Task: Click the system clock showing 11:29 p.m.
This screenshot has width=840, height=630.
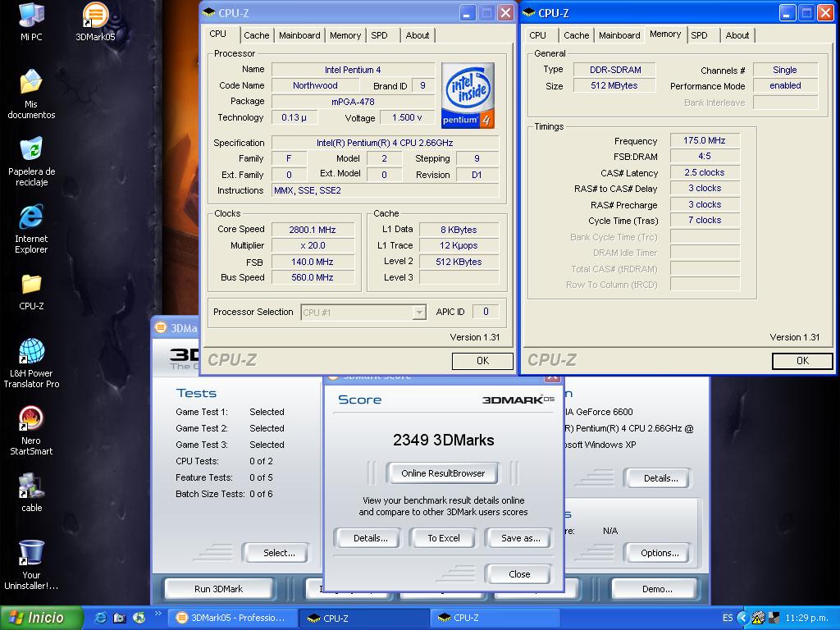Action: 806,618
